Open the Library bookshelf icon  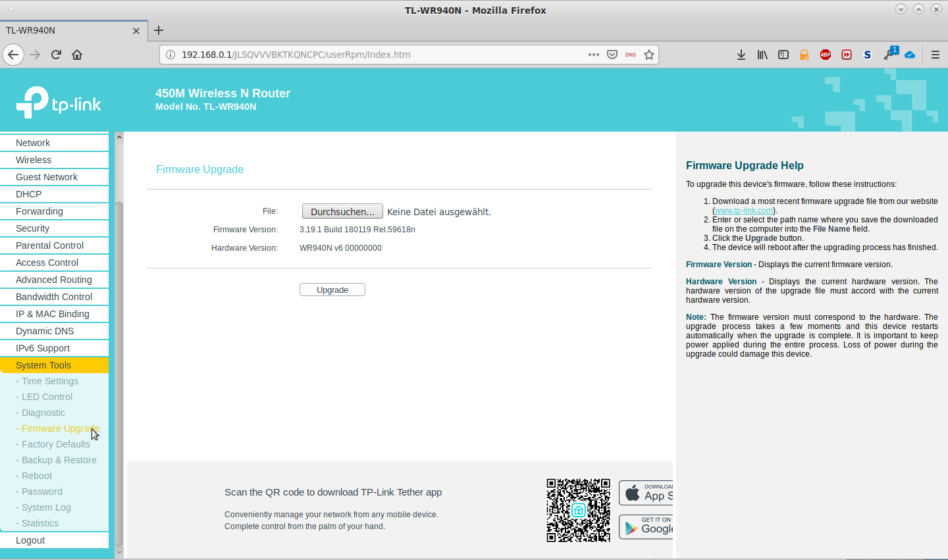(x=762, y=55)
